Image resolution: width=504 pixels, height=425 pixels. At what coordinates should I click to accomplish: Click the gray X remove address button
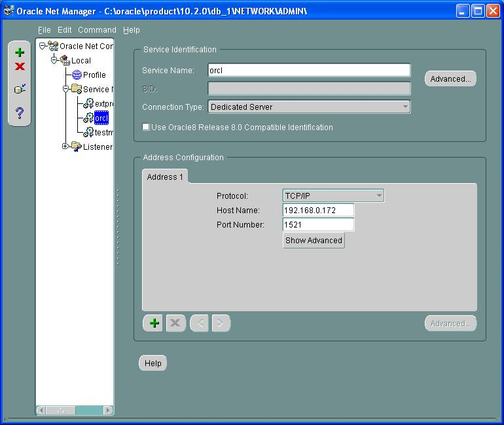(175, 323)
